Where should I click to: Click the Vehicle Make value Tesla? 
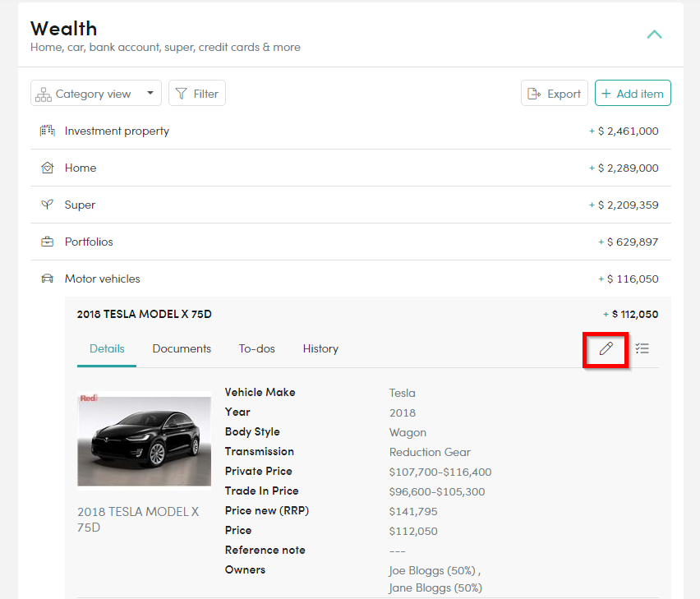click(403, 394)
